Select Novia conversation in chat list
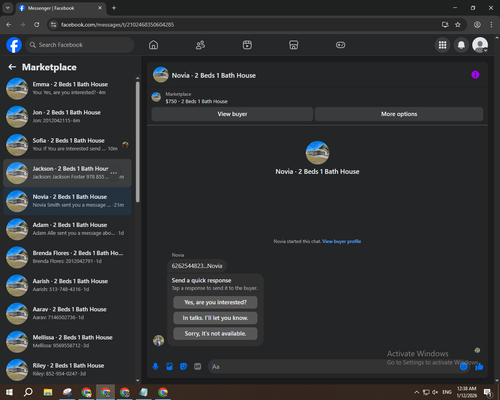Viewport: 500px width, 400px height. 68,201
